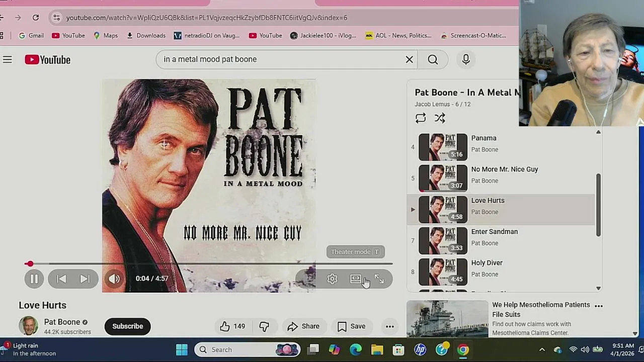Click the Windows taskbar Search box
The height and width of the screenshot is (362, 644).
(248, 349)
